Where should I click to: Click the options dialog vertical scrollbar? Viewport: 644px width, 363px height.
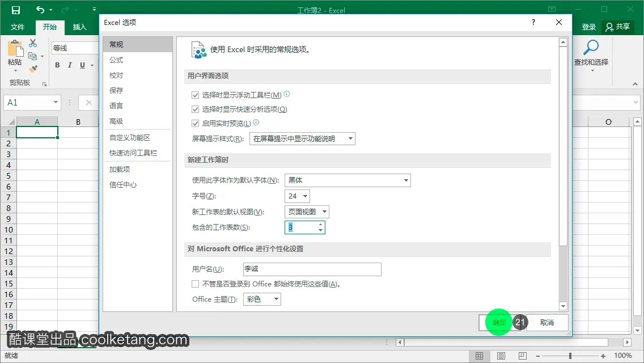click(x=563, y=146)
